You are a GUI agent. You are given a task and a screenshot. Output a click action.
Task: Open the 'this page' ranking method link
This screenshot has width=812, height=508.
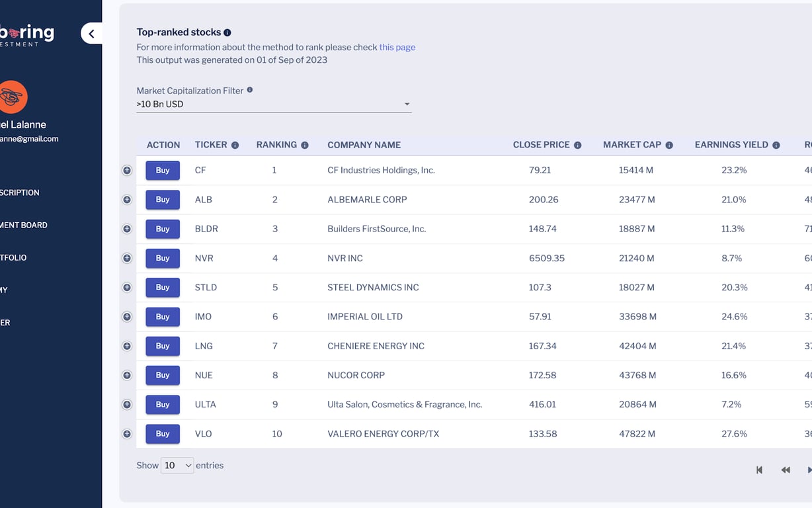pos(397,48)
